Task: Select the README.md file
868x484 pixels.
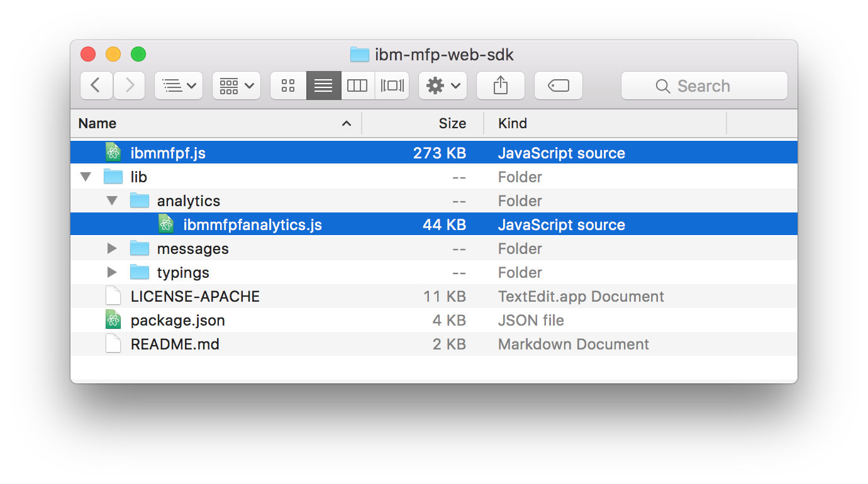Action: click(x=175, y=344)
